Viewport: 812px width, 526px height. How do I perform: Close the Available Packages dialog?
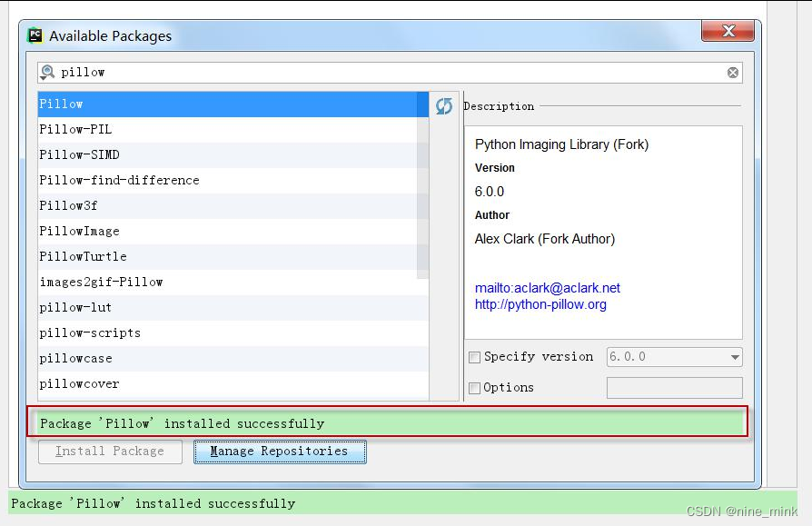pos(728,31)
